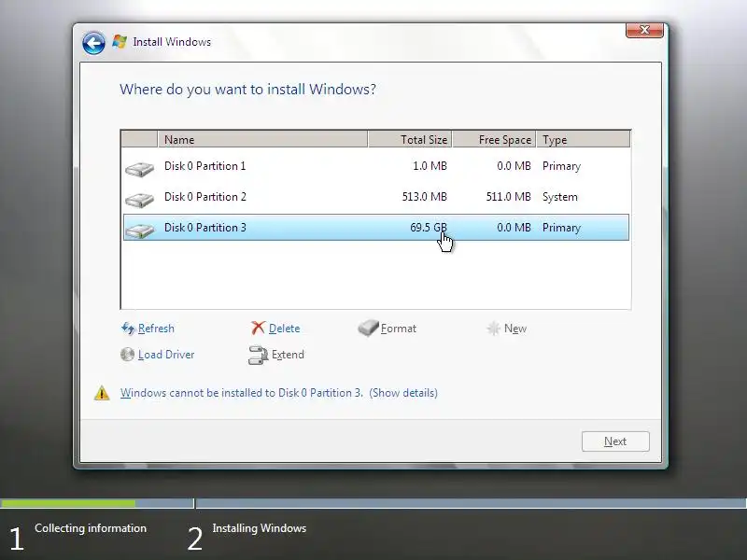The height and width of the screenshot is (560, 747).
Task: Click the Where do you want to install Windows heading
Action: (247, 89)
